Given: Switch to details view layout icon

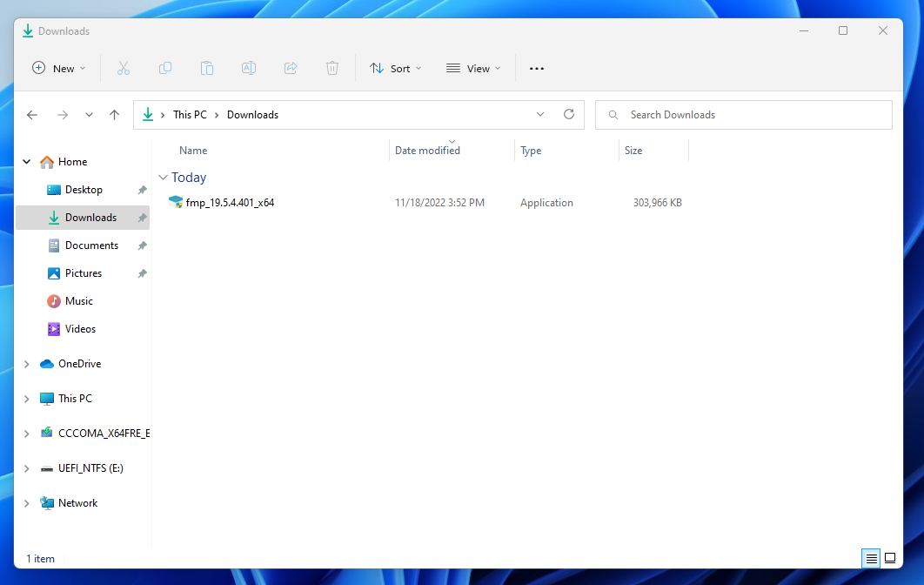Looking at the screenshot, I should click(x=871, y=558).
